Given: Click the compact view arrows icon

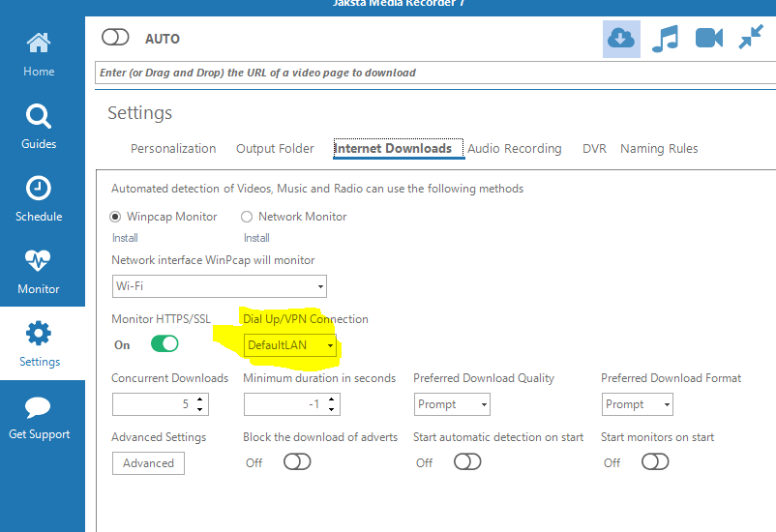Looking at the screenshot, I should tap(751, 37).
